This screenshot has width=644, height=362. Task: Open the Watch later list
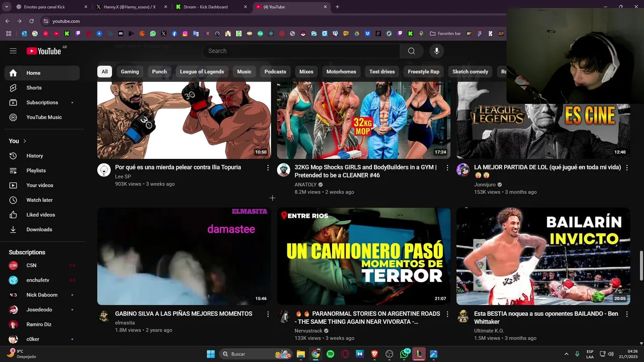coord(42,200)
